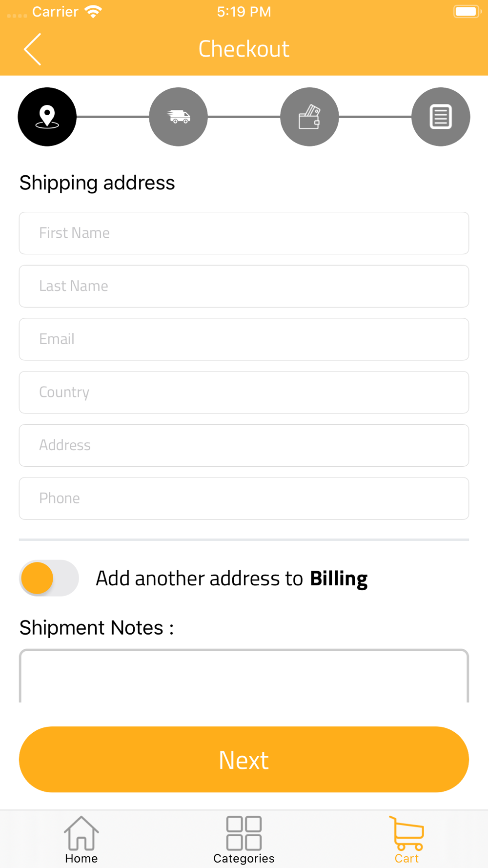This screenshot has height=868, width=488.
Task: Select the Phone input field
Action: pyautogui.click(x=244, y=498)
